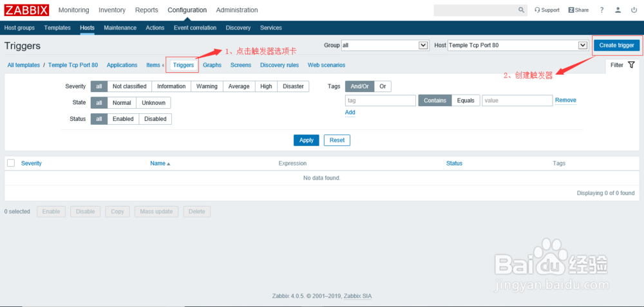Choose Or tags mode
Screen dimensions: 644x307
click(383, 86)
